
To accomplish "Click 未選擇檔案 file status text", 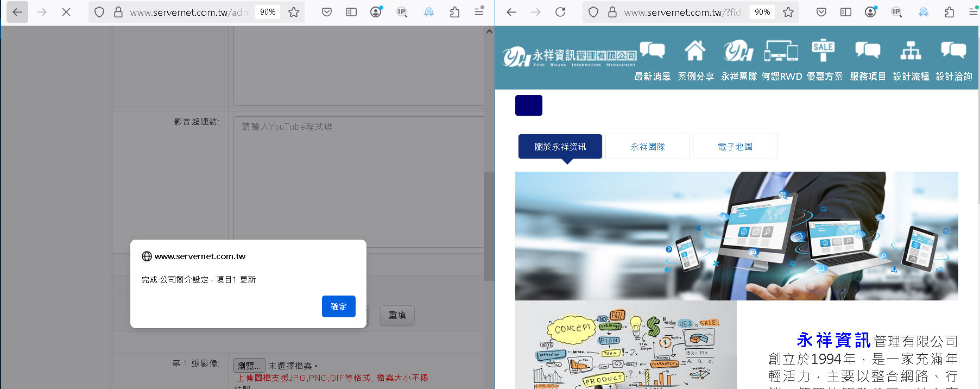I will [x=293, y=366].
